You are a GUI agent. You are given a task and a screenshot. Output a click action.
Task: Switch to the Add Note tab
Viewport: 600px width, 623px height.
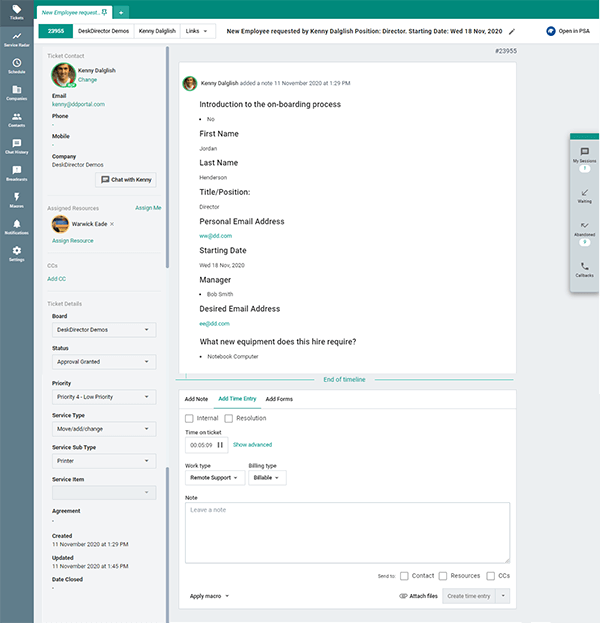[x=196, y=399]
